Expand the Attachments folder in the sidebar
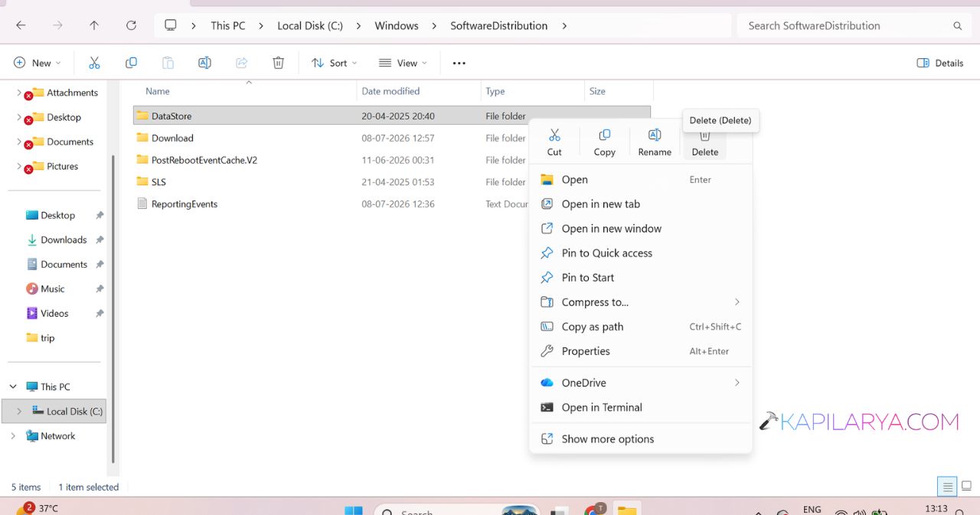 (x=19, y=93)
